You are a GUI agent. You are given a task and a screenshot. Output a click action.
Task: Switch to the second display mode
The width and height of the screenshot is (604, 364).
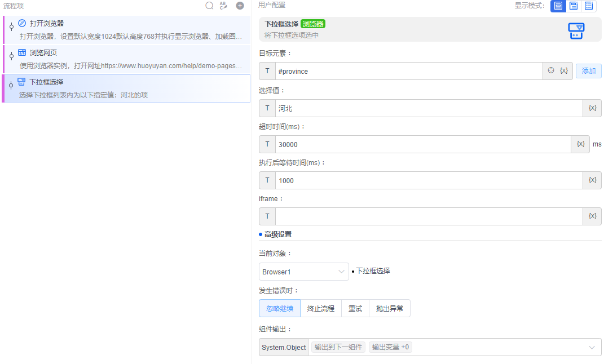[x=572, y=6]
